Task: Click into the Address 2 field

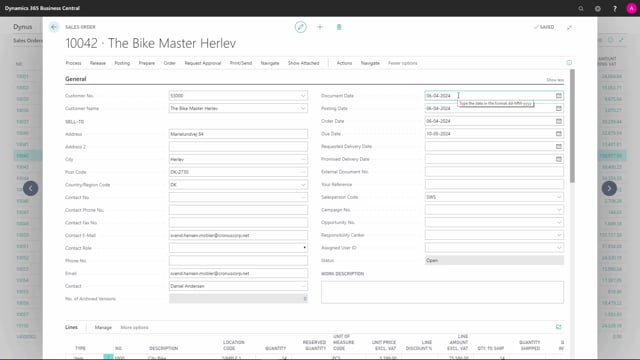Action: pyautogui.click(x=238, y=147)
